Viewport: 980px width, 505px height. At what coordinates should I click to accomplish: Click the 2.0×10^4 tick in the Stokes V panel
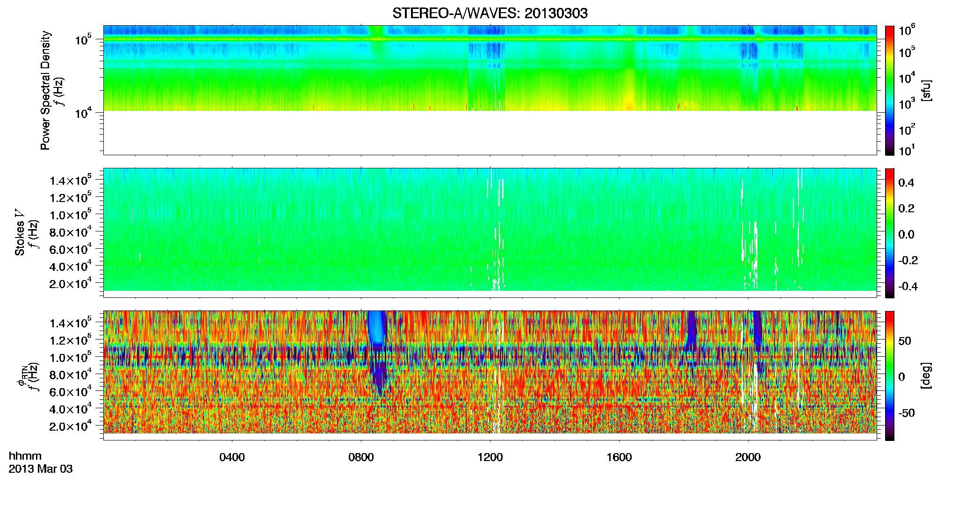70,283
